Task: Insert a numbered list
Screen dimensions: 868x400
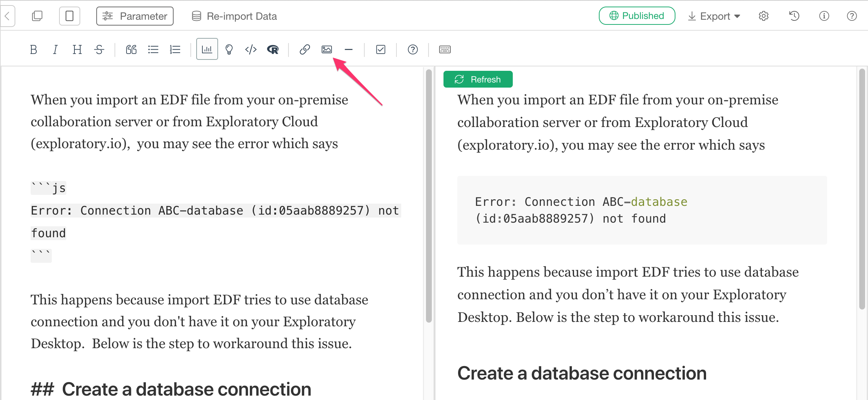Action: click(175, 49)
